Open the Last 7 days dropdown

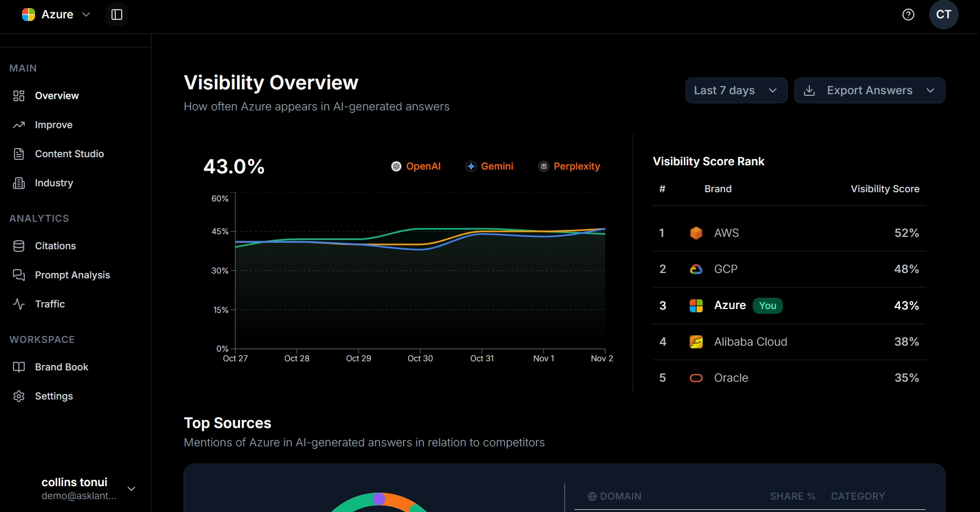click(x=736, y=90)
